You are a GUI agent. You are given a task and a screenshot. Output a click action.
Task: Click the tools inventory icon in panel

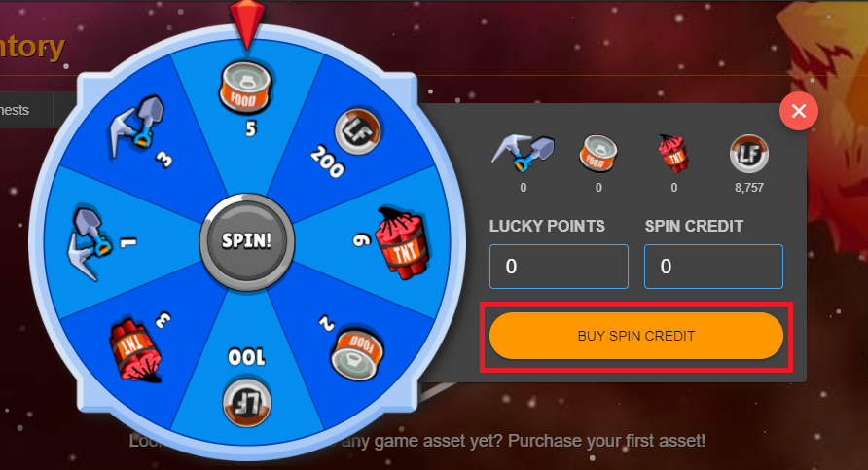click(523, 153)
